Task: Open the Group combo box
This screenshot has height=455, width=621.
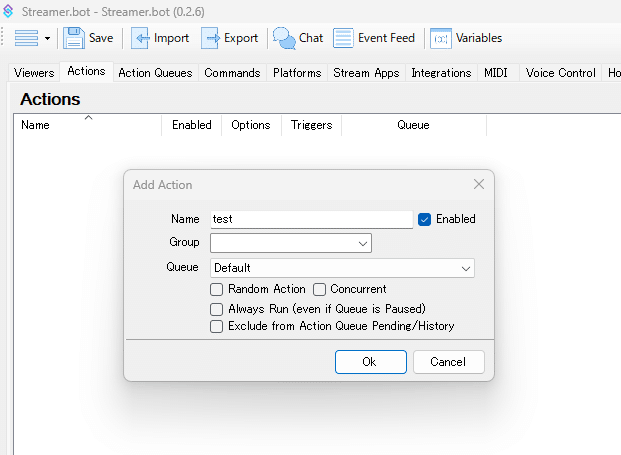Action: point(291,243)
